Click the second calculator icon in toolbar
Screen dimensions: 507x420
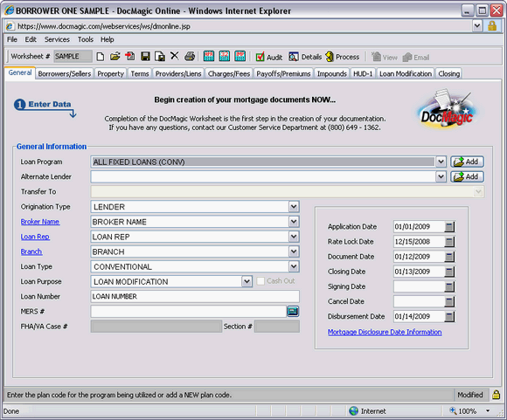click(x=225, y=56)
